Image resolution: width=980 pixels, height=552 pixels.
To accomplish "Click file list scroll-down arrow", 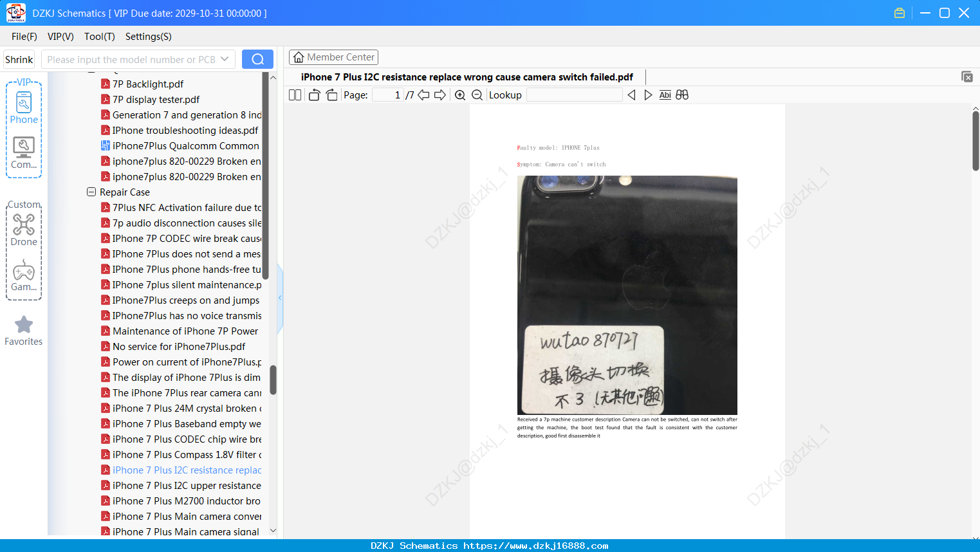I will click(x=273, y=531).
